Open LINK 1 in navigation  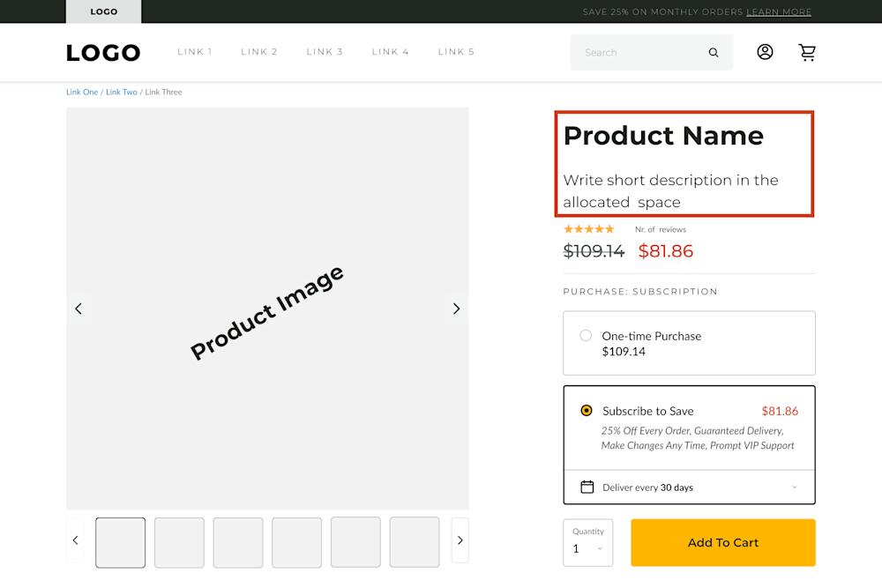[195, 52]
